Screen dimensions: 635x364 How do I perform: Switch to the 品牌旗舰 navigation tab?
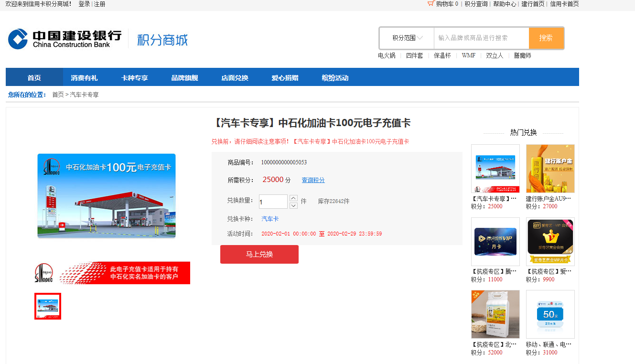point(184,78)
